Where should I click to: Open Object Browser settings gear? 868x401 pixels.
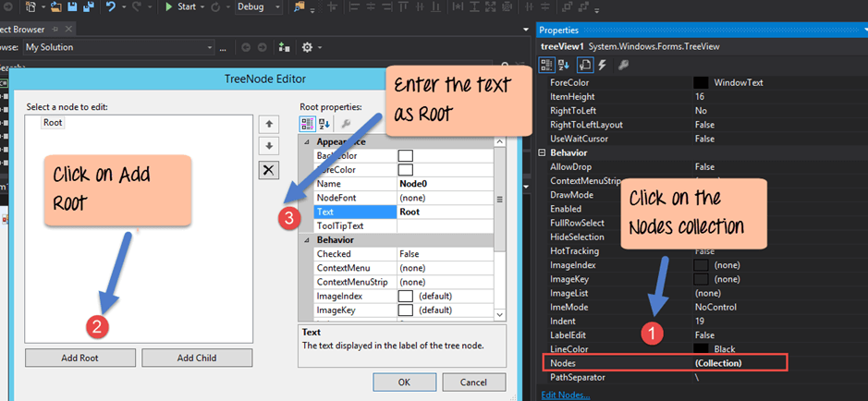pos(307,47)
